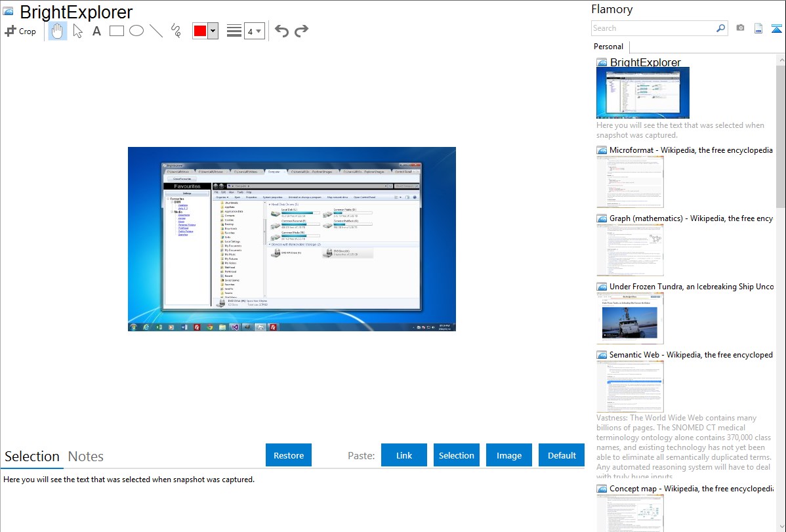Viewport: 786px width, 532px height.
Task: Click the Paste Default button
Action: [562, 455]
